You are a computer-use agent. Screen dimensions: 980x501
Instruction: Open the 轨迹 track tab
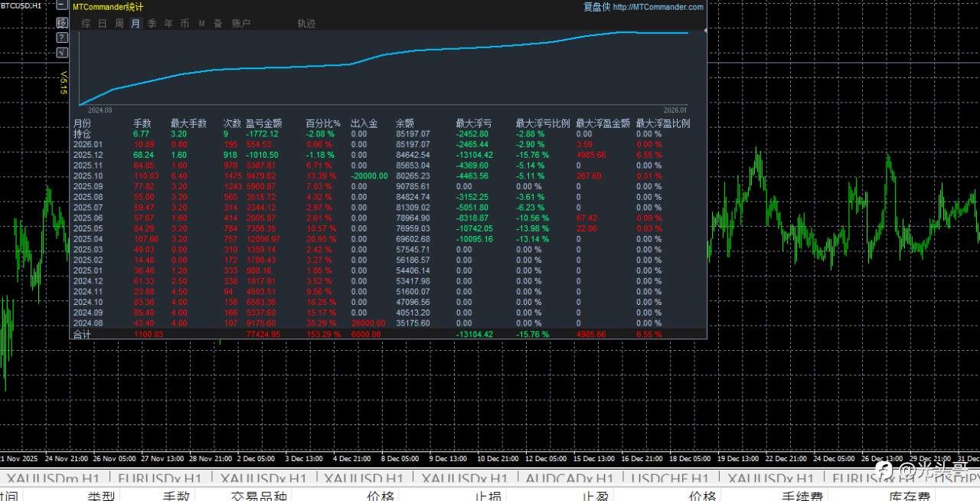(306, 24)
